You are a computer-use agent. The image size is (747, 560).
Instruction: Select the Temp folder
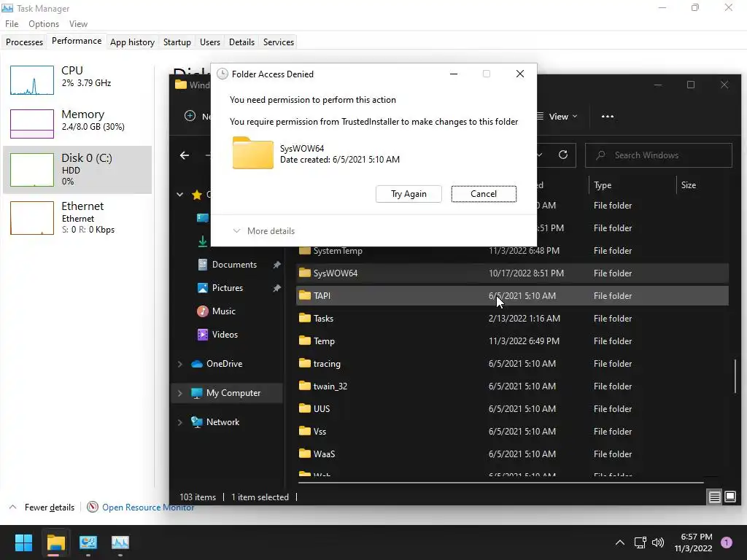513,341
